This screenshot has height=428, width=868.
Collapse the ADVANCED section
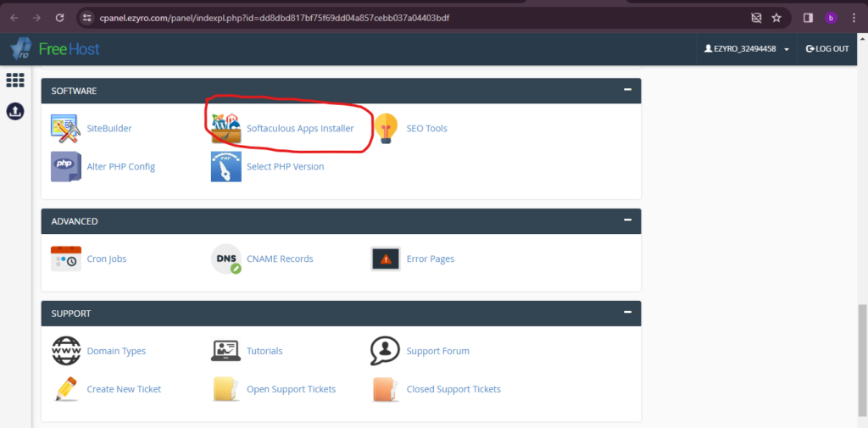click(x=627, y=220)
